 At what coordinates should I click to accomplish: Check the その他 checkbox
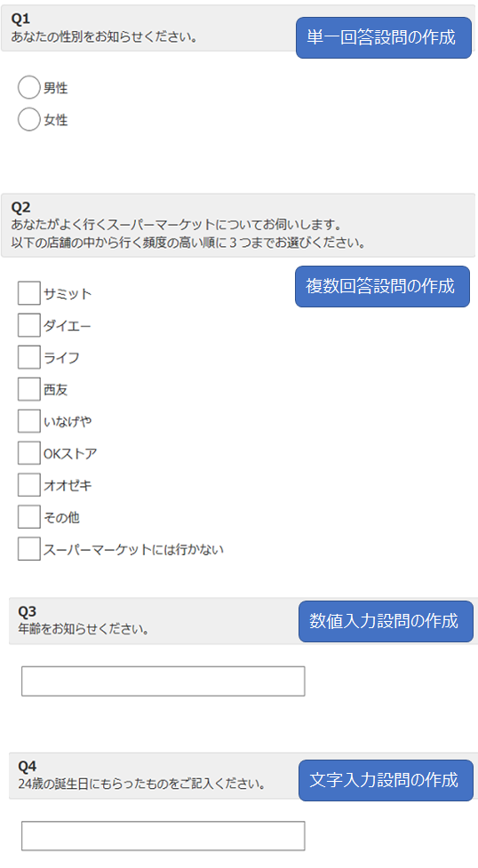pyautogui.click(x=28, y=517)
